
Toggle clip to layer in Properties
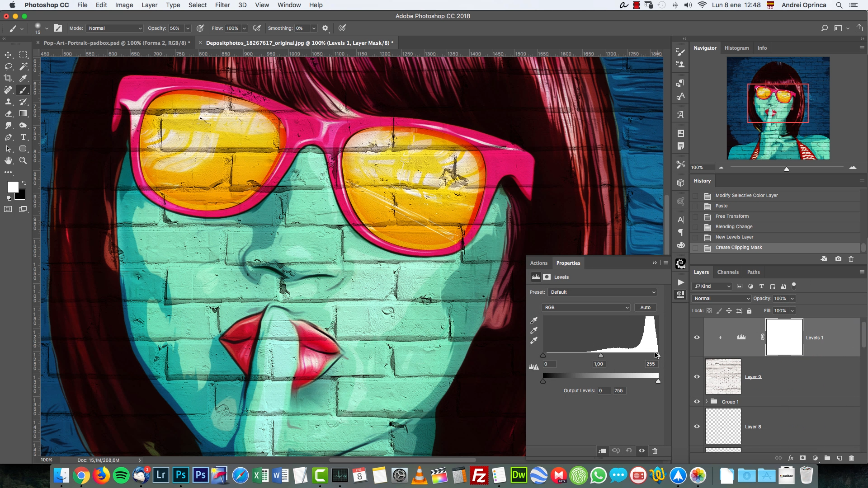tap(602, 450)
